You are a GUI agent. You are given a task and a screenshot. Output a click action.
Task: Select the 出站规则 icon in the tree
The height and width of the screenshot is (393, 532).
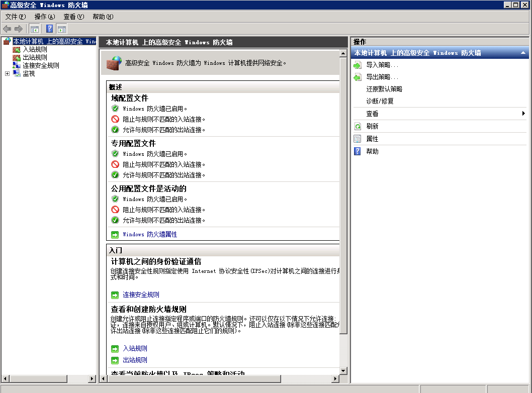tap(17, 57)
